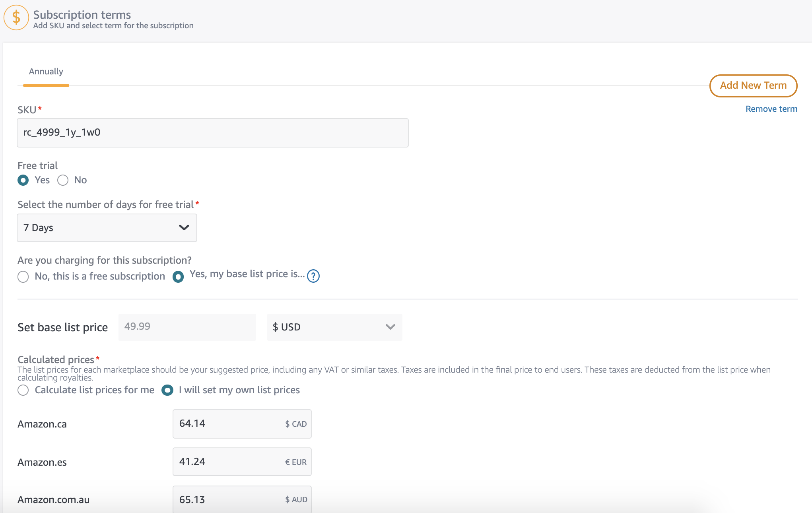Click the Add New Term button

753,85
